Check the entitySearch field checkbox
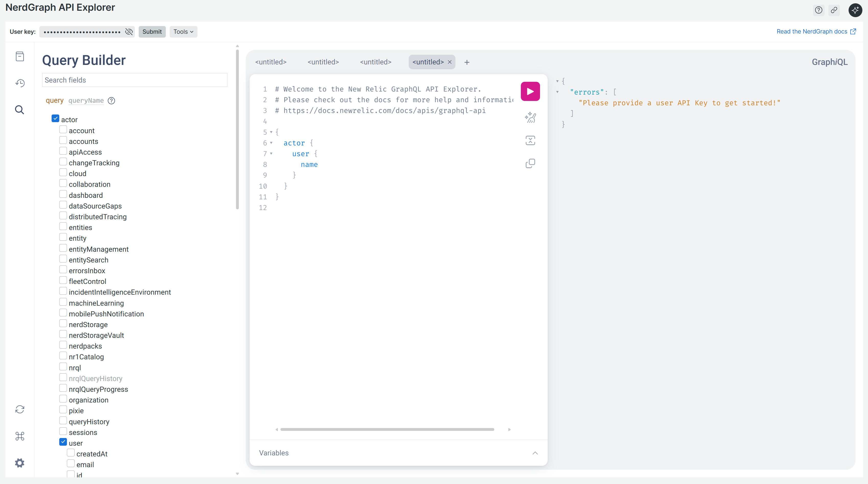Screen dimensions: 868x484 tap(63, 259)
